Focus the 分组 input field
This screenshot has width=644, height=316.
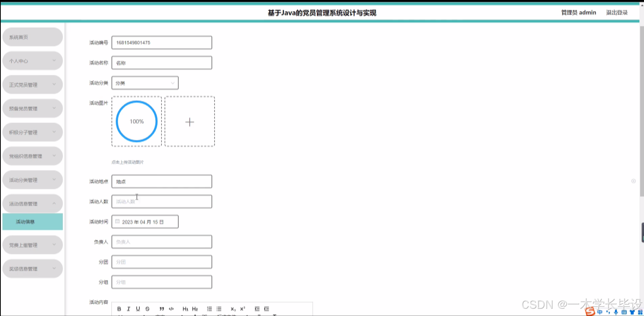click(162, 282)
